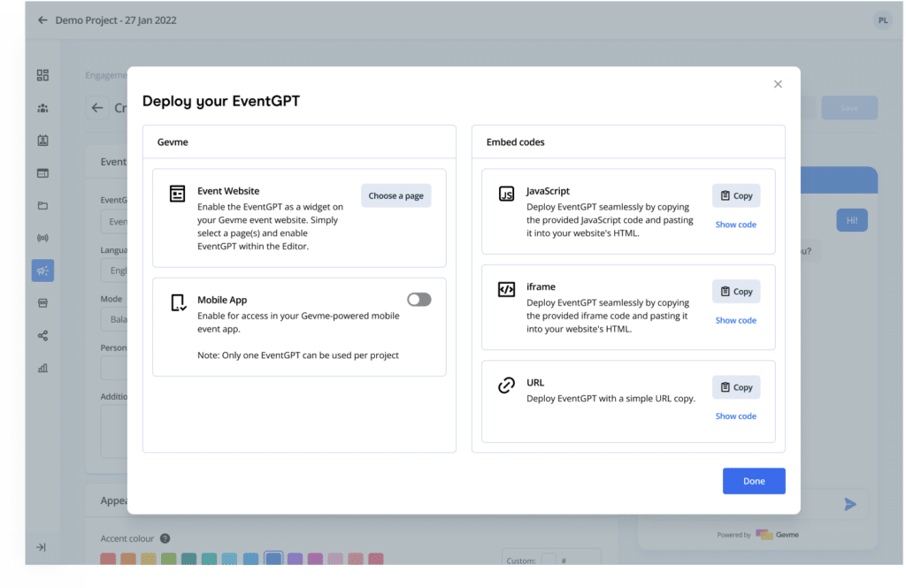Open the website layout sidebar icon
The height and width of the screenshot is (588, 906).
click(x=42, y=173)
